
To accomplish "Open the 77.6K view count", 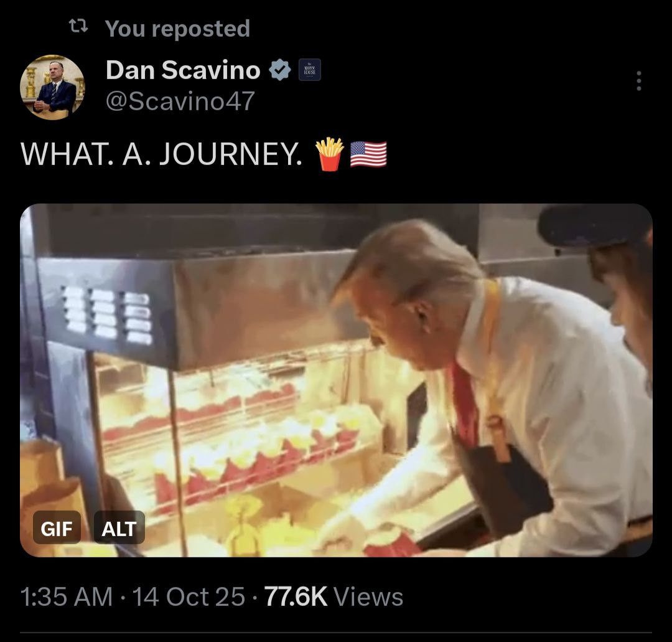I will pos(296,597).
